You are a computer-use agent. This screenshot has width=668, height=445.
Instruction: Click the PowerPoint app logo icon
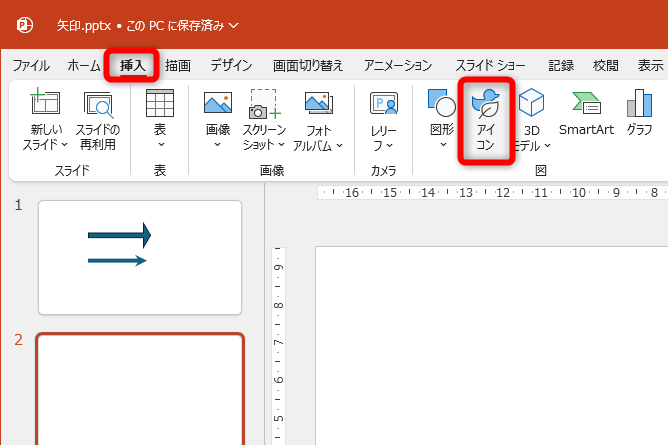pyautogui.click(x=25, y=25)
